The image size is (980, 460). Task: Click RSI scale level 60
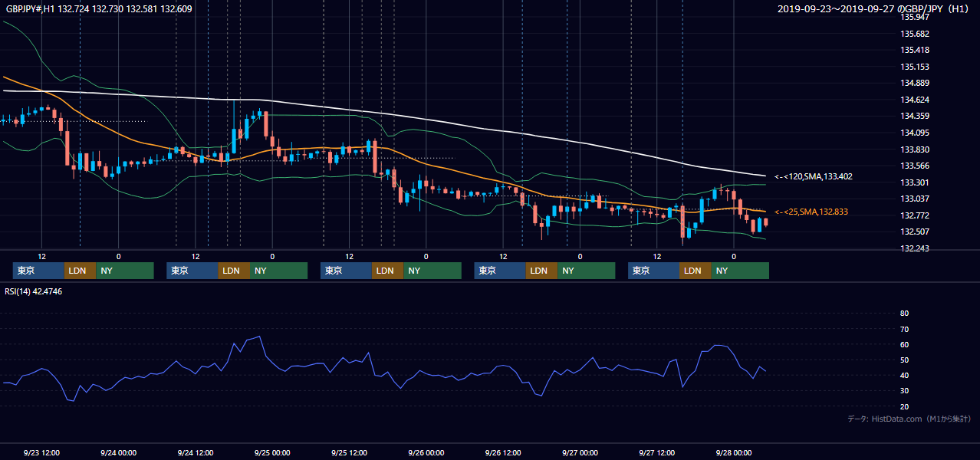click(904, 344)
